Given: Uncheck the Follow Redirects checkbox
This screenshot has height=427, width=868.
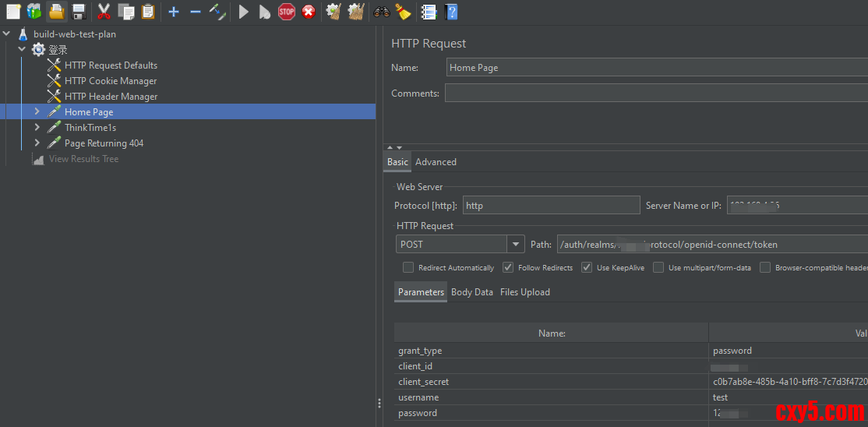Looking at the screenshot, I should pos(508,267).
